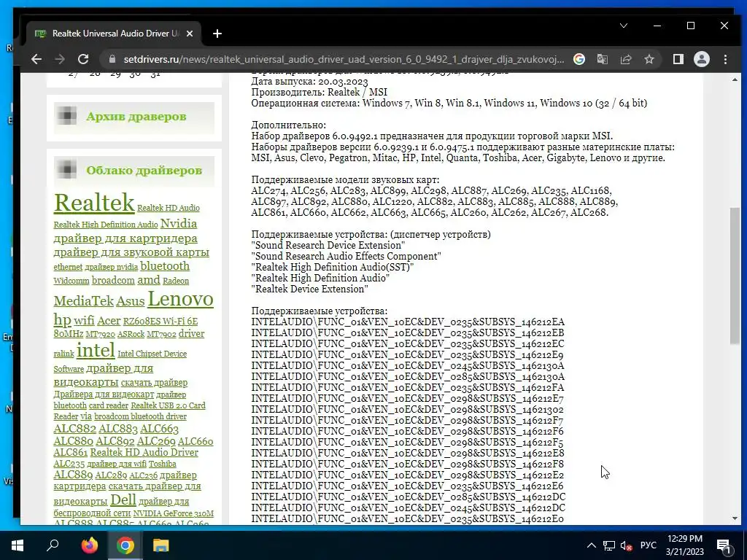Image resolution: width=747 pixels, height=560 pixels.
Task: Click the forward navigation arrow
Action: [x=60, y=59]
